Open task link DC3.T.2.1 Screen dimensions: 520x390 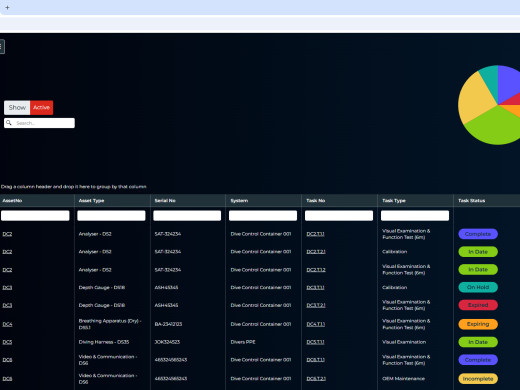[x=316, y=305]
